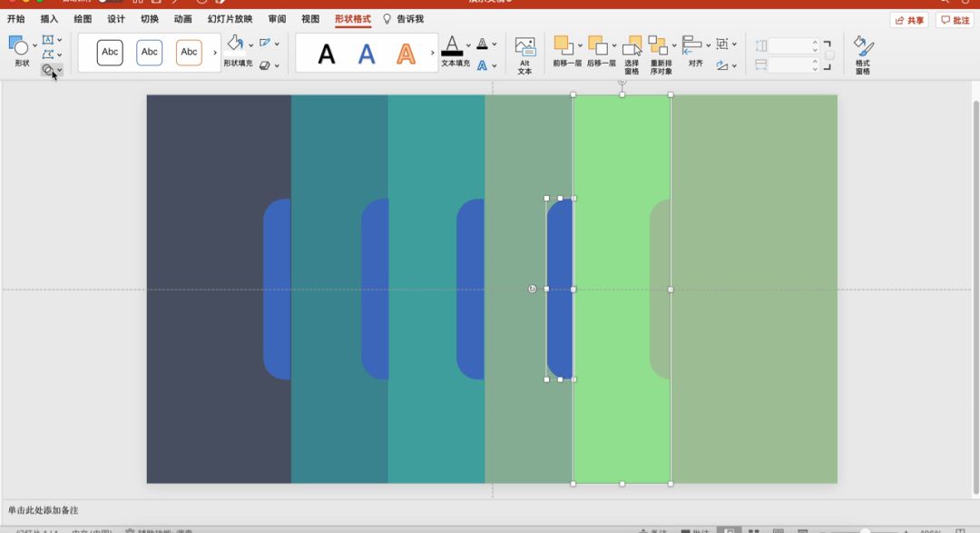Viewport: 980px width, 533px height.
Task: Click the notes field 单击此处添加备注
Action: pos(44,510)
